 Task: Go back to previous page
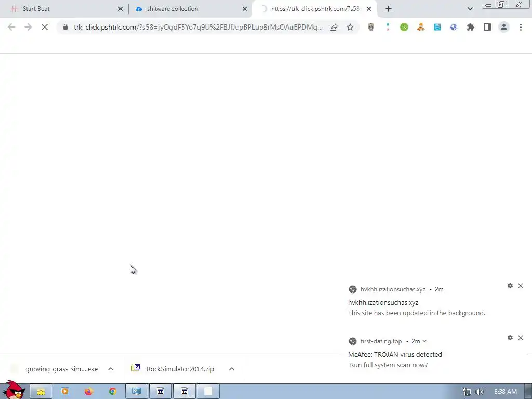(x=11, y=27)
